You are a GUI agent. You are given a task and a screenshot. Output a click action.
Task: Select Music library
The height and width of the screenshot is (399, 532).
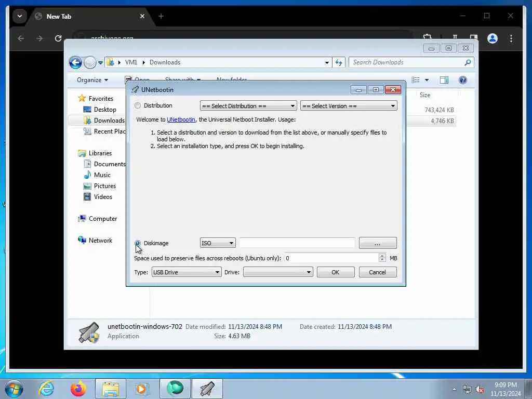pyautogui.click(x=102, y=175)
